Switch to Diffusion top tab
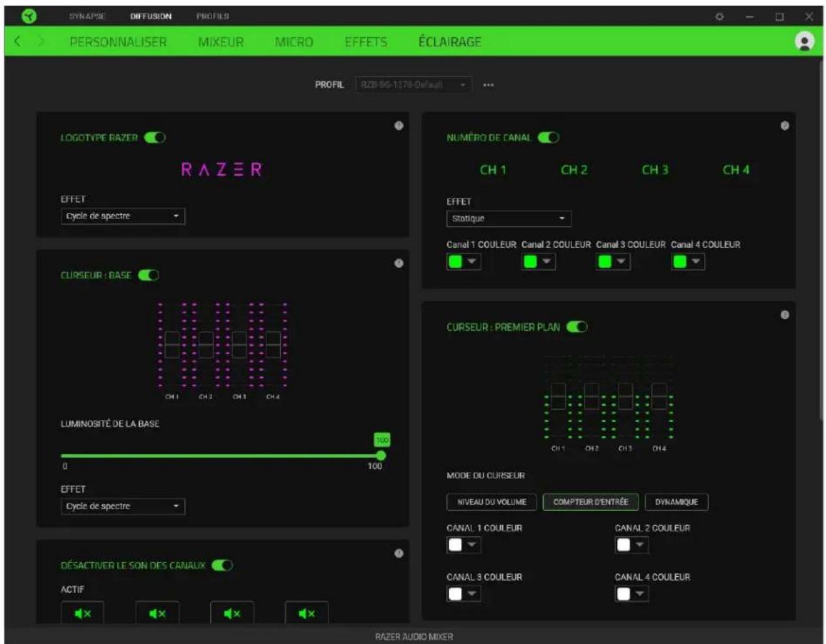 [151, 16]
